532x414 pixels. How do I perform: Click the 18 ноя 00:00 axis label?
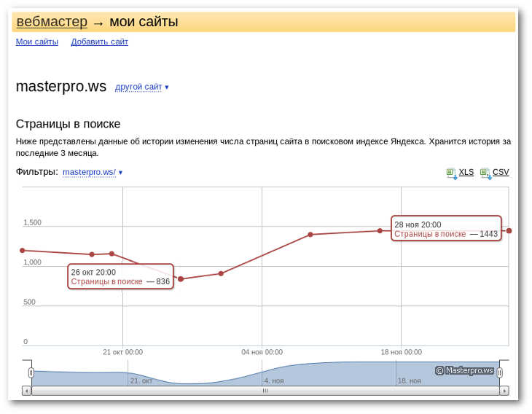(x=402, y=352)
